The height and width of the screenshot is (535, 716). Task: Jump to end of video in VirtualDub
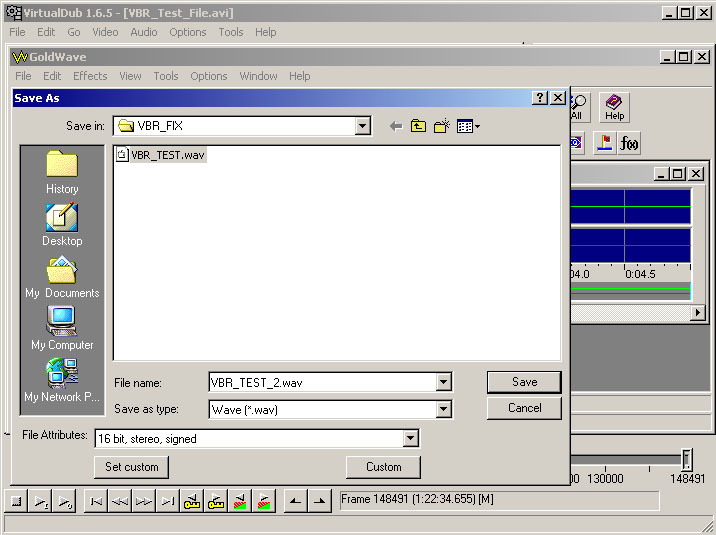tap(168, 502)
